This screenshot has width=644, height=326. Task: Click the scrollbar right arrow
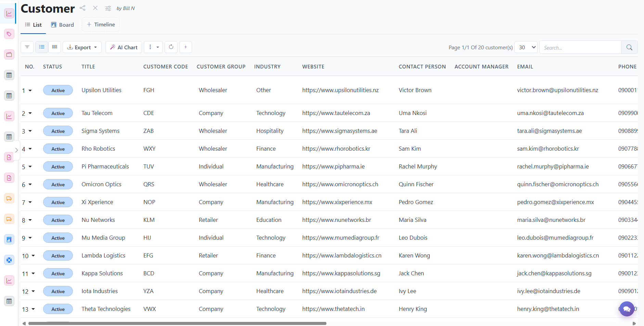click(x=634, y=323)
